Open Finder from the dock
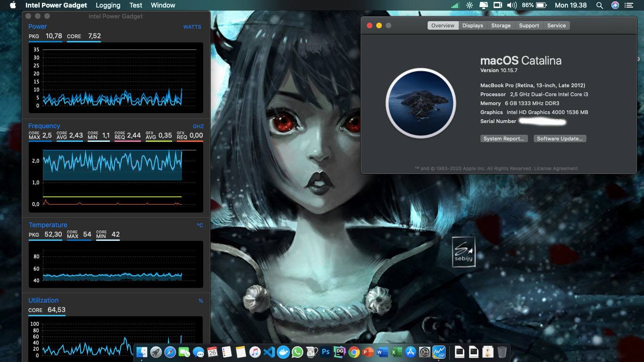Screen dimensions: 644x362 pyautogui.click(x=142, y=352)
